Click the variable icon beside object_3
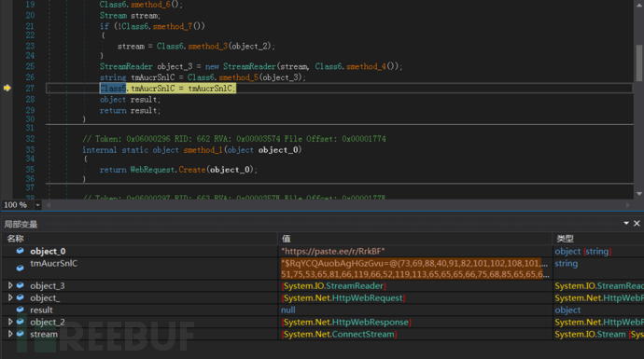Image resolution: width=644 pixels, height=359 pixels. tap(20, 285)
